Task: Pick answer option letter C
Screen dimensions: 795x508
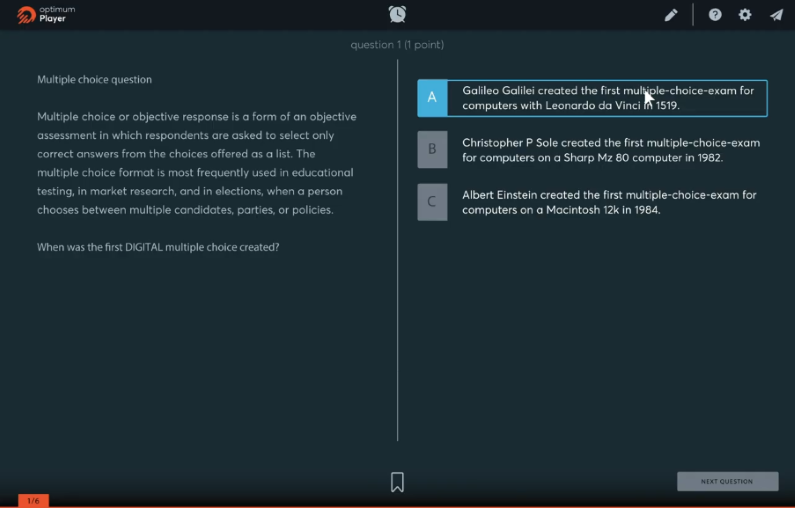Action: (x=432, y=202)
